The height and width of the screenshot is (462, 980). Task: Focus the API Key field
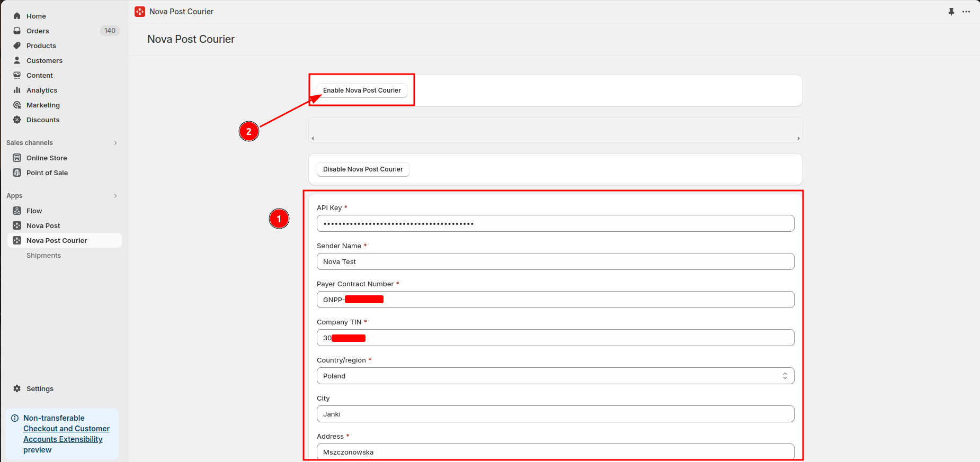click(x=556, y=223)
